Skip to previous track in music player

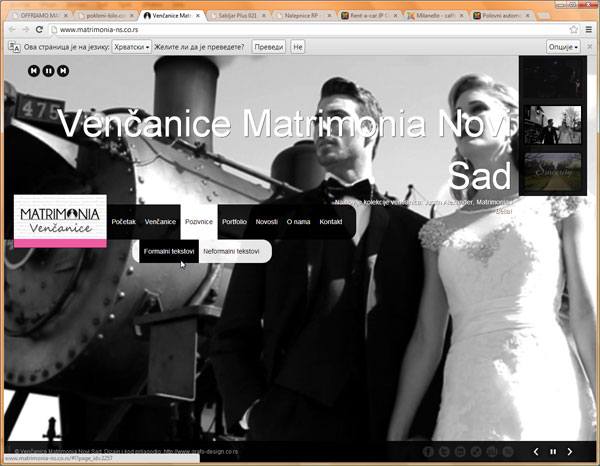pos(34,71)
